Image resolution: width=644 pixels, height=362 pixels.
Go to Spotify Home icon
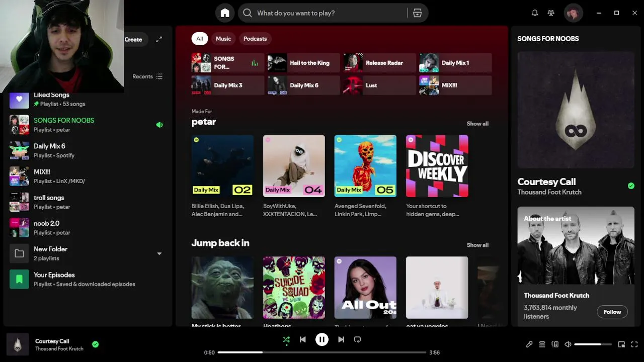pos(225,13)
